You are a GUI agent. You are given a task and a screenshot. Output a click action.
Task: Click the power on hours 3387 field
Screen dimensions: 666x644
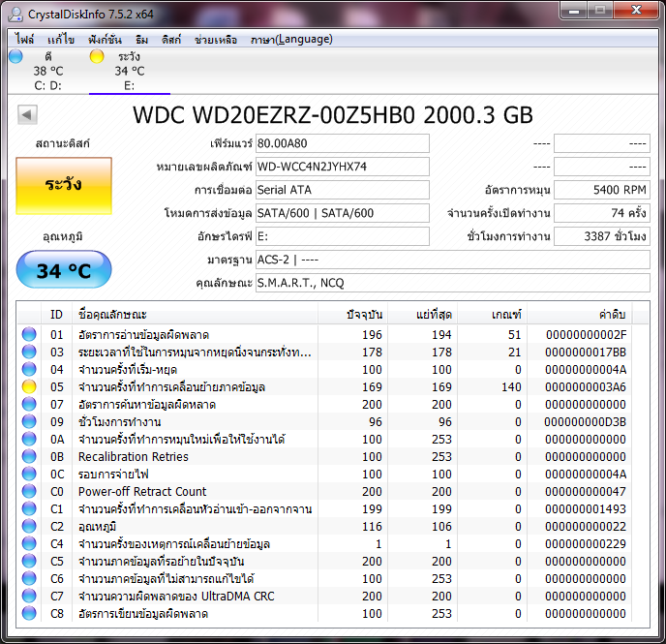[x=602, y=236]
